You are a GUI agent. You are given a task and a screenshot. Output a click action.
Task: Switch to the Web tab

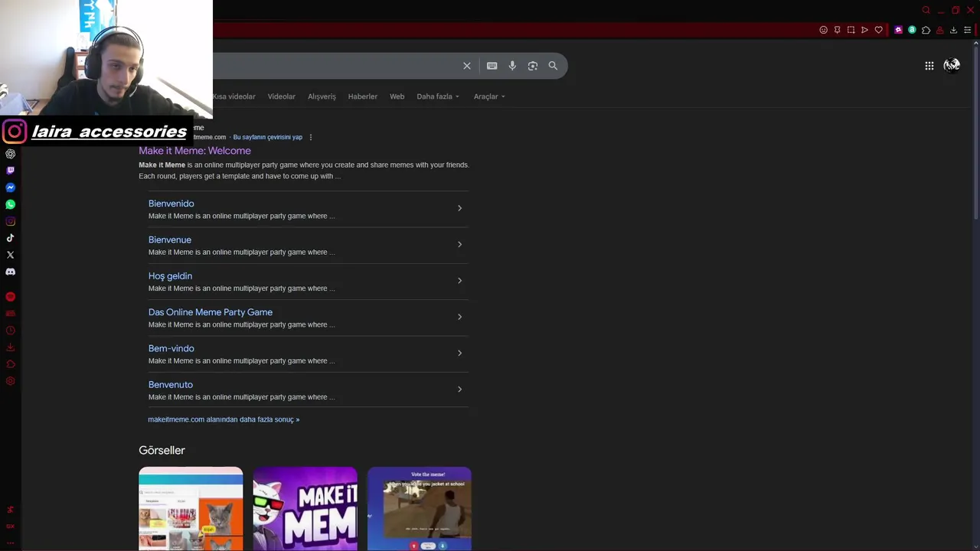click(x=397, y=96)
